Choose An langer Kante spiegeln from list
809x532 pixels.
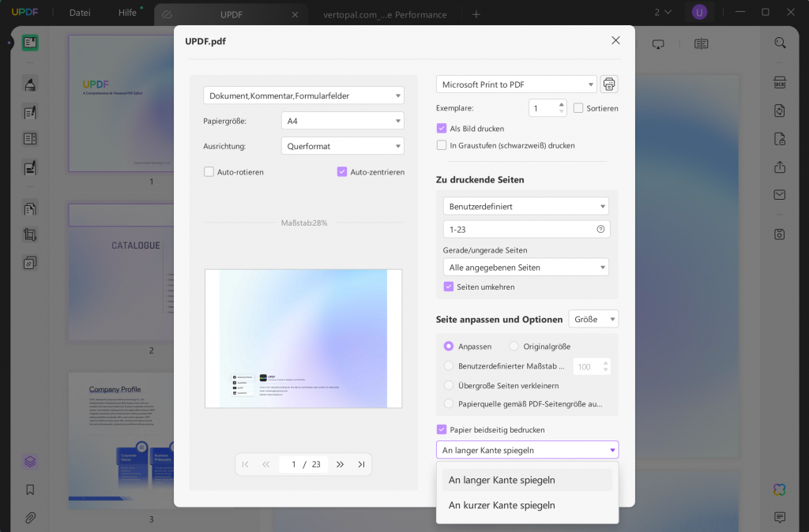pos(527,480)
